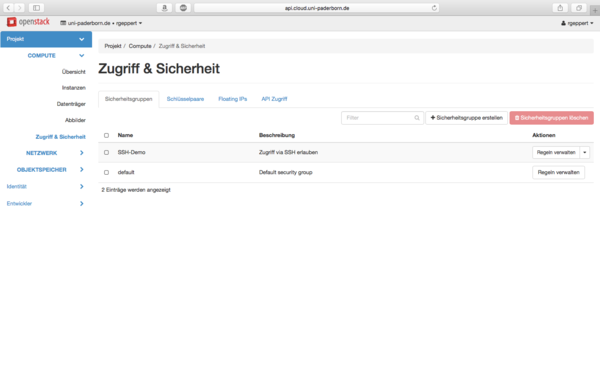Follow the Compute breadcrumb link
600x375 pixels.
[140, 46]
